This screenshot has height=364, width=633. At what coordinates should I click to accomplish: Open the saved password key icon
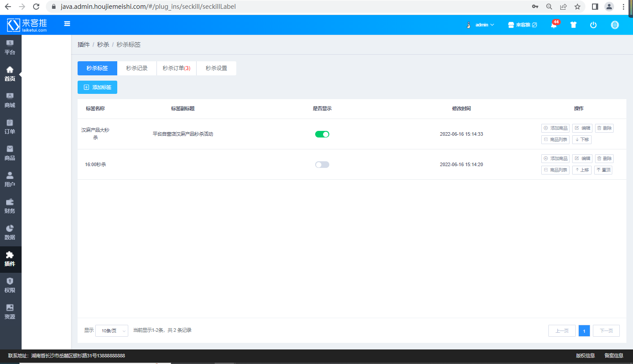pos(535,7)
